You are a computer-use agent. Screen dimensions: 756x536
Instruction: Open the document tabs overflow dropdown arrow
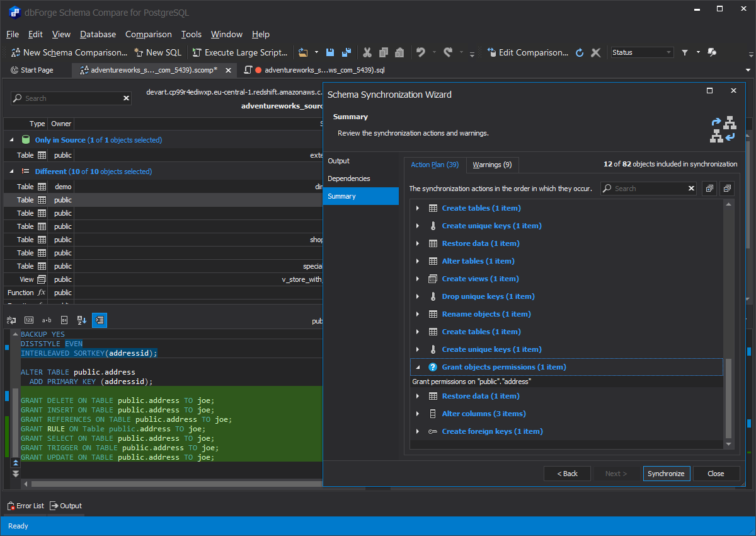748,70
